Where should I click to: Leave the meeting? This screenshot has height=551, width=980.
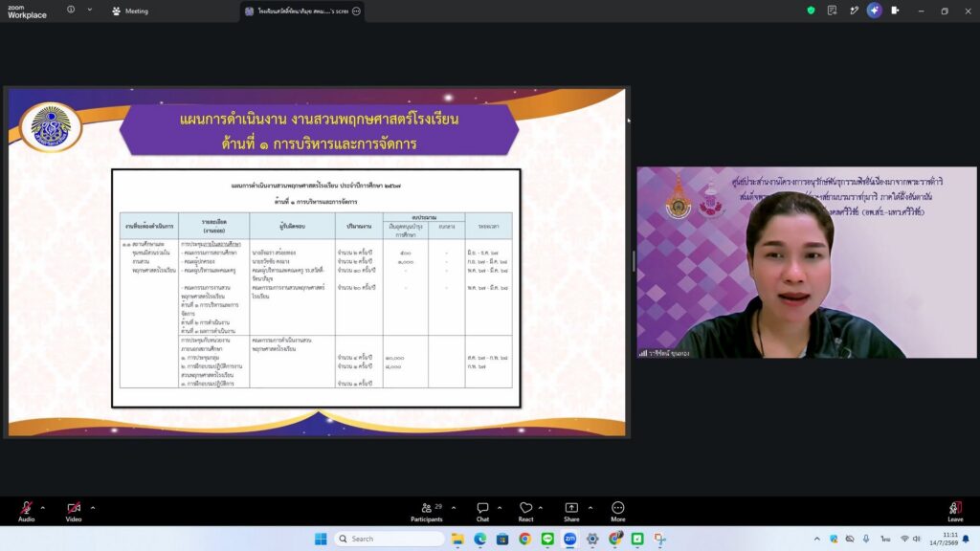(x=955, y=511)
